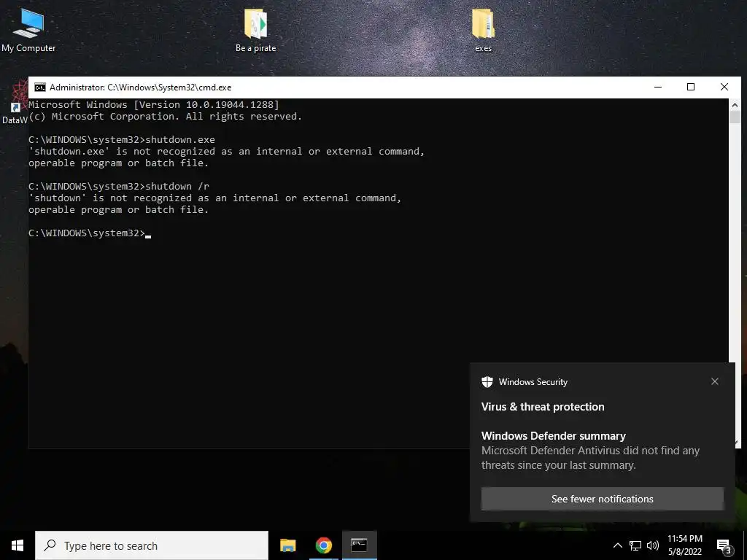The height and width of the screenshot is (560, 747).
Task: Click the cmd vertical scrollbar thumb
Action: tap(735, 117)
